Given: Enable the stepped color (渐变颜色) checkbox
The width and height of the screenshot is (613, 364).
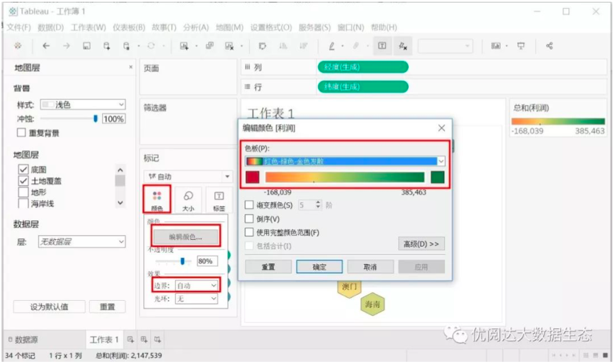Looking at the screenshot, I should pyautogui.click(x=250, y=205).
